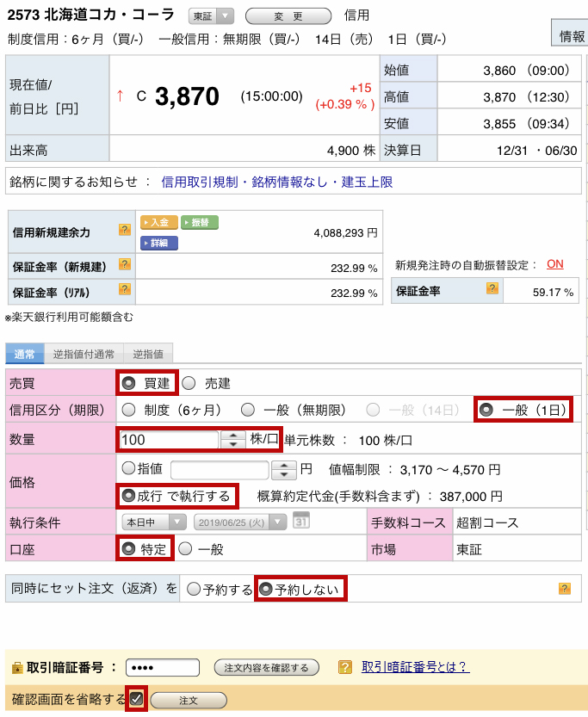The height and width of the screenshot is (717, 588).
Task: Open the 情報 tab
Action: pos(570,33)
